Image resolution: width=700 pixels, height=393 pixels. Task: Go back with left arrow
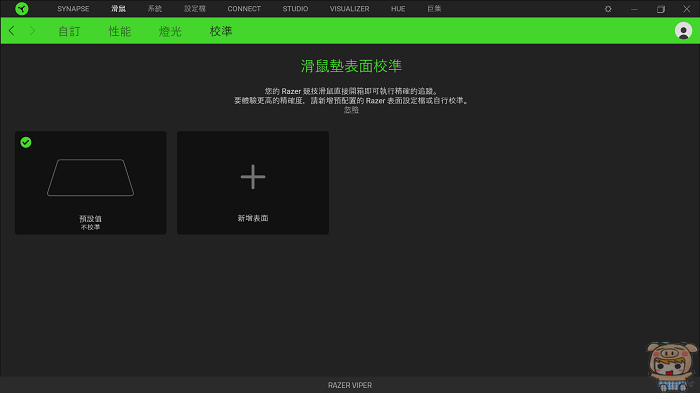coord(12,31)
